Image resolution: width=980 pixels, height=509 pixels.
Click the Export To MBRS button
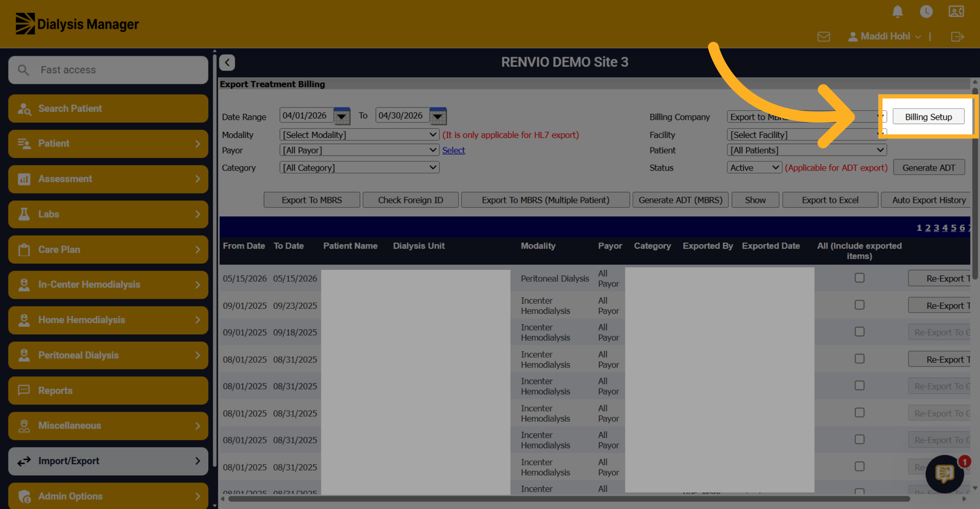tap(312, 200)
